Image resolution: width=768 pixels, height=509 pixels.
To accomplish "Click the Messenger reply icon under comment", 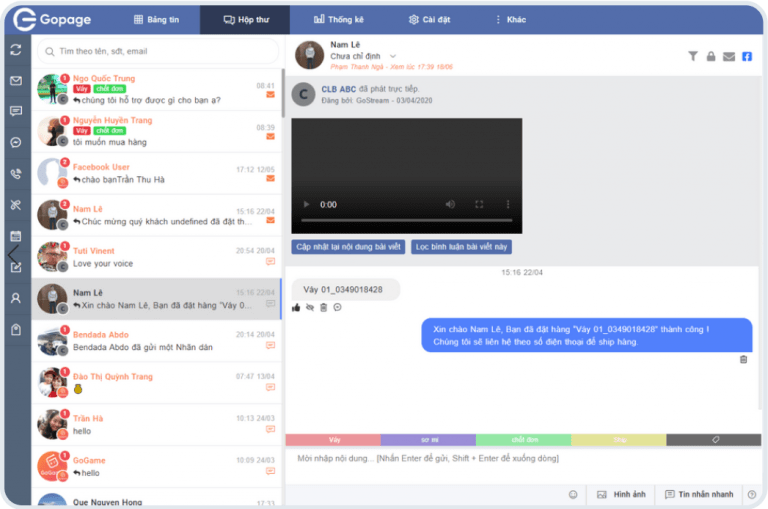I will pyautogui.click(x=337, y=308).
